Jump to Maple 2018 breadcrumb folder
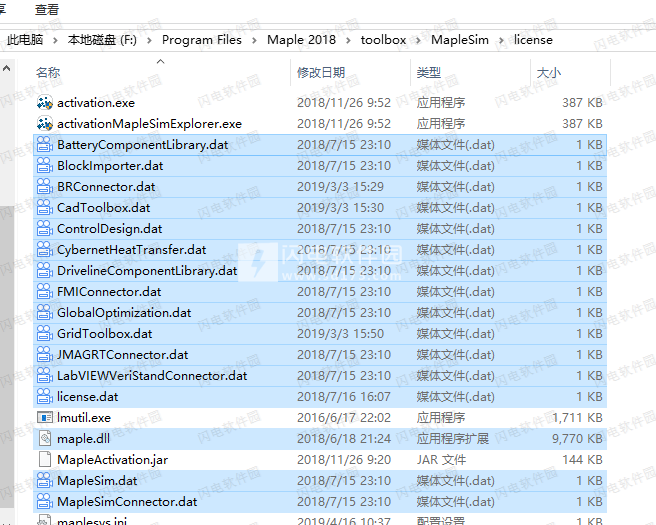Screen dimensions: 656x525 pyautogui.click(x=301, y=40)
